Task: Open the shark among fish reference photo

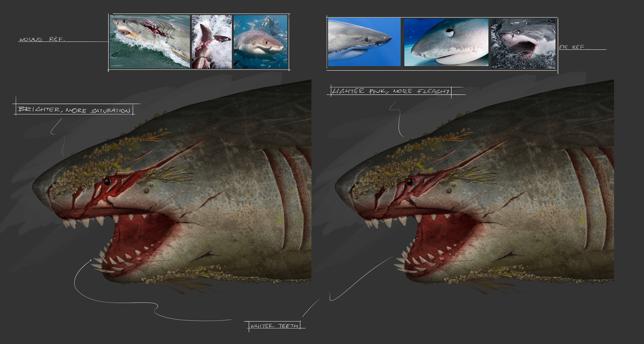Action: click(x=261, y=42)
